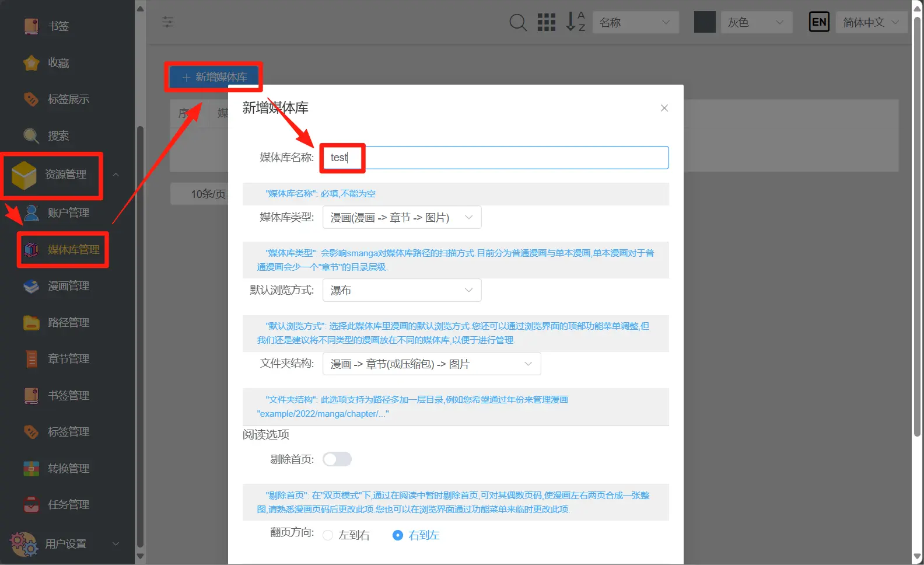The image size is (924, 565).
Task: Click the dark gray theme color swatch
Action: click(x=704, y=23)
